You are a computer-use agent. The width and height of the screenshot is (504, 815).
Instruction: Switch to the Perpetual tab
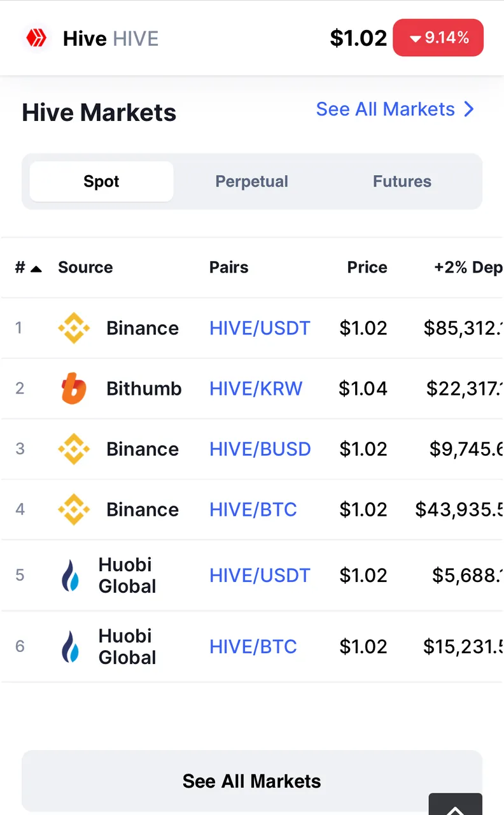coord(252,181)
